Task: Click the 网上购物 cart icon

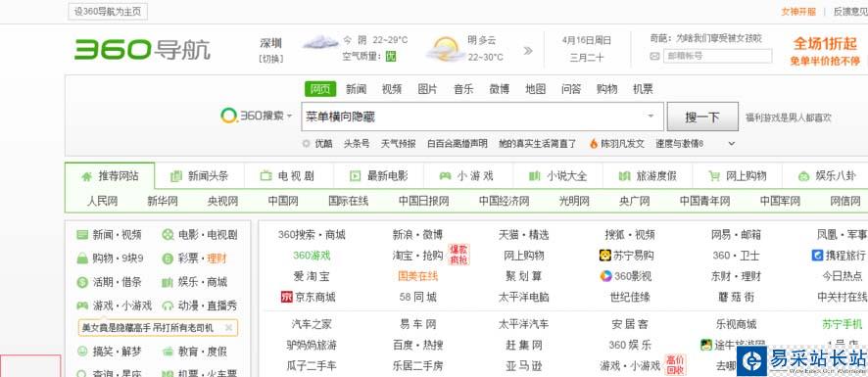Action: (x=714, y=176)
